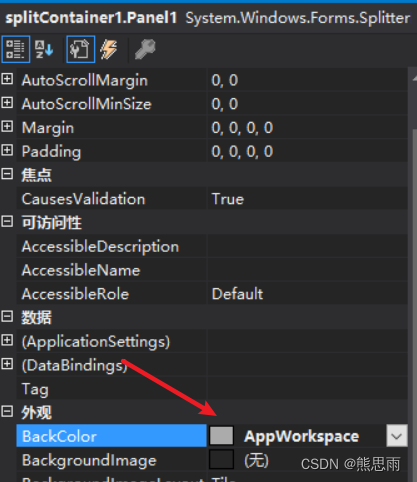Click the Property Pages wrench icon
Screen dimensions: 417x482
[x=145, y=49]
